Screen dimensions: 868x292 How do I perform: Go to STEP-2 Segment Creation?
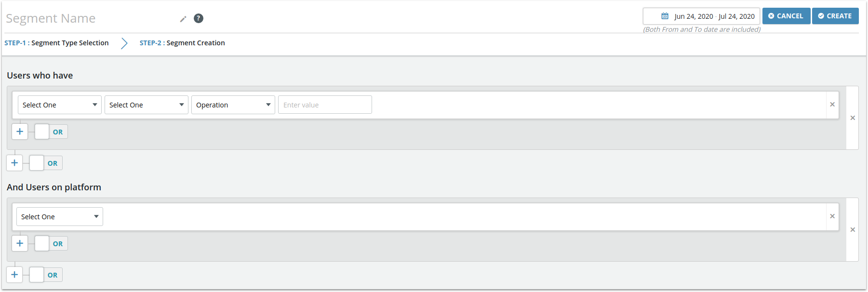click(x=182, y=43)
